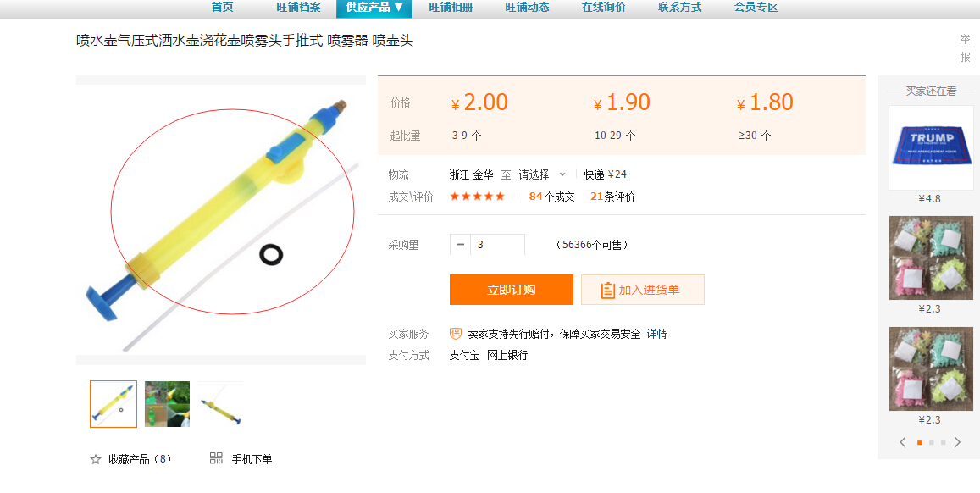The width and height of the screenshot is (980, 493).
Task: Select the third product thumbnail image
Action: (x=221, y=404)
